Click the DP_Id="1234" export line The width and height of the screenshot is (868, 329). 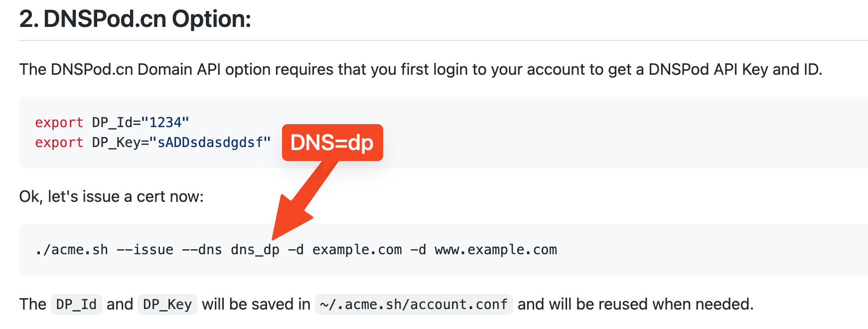(112, 122)
